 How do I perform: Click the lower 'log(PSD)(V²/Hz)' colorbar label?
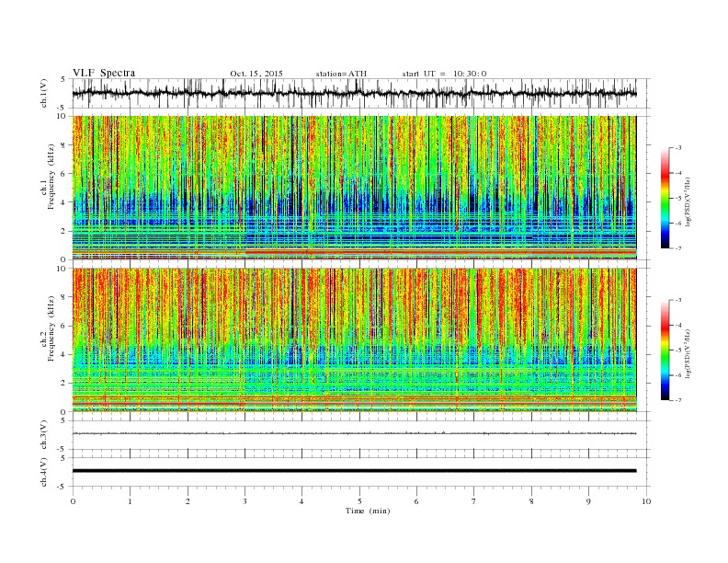tap(688, 353)
